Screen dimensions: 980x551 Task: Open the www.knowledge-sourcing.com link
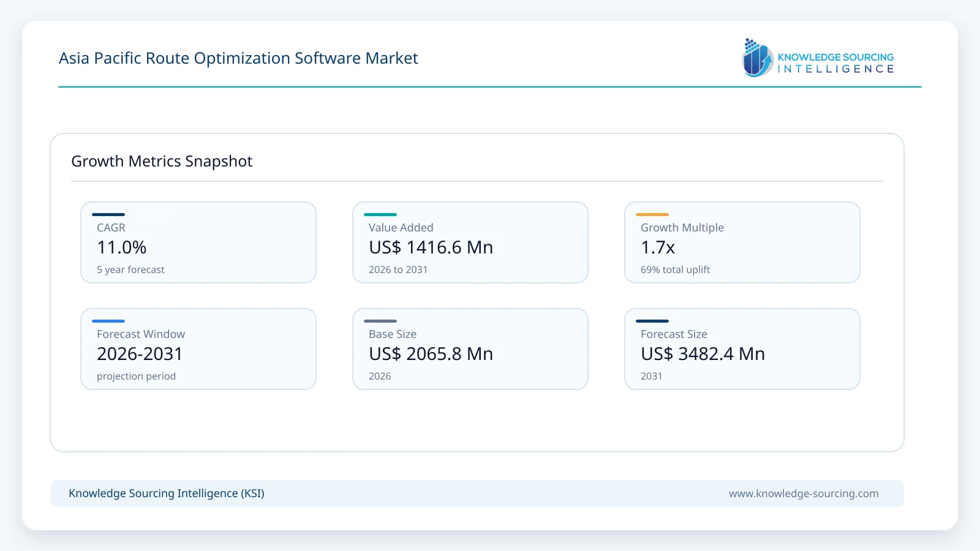coord(804,493)
